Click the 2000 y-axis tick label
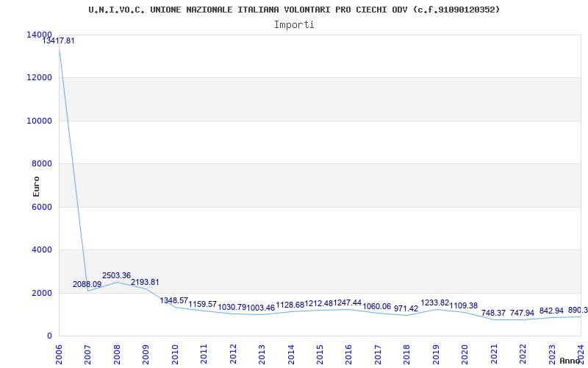Viewport: 588px width, 368px height. (42, 293)
